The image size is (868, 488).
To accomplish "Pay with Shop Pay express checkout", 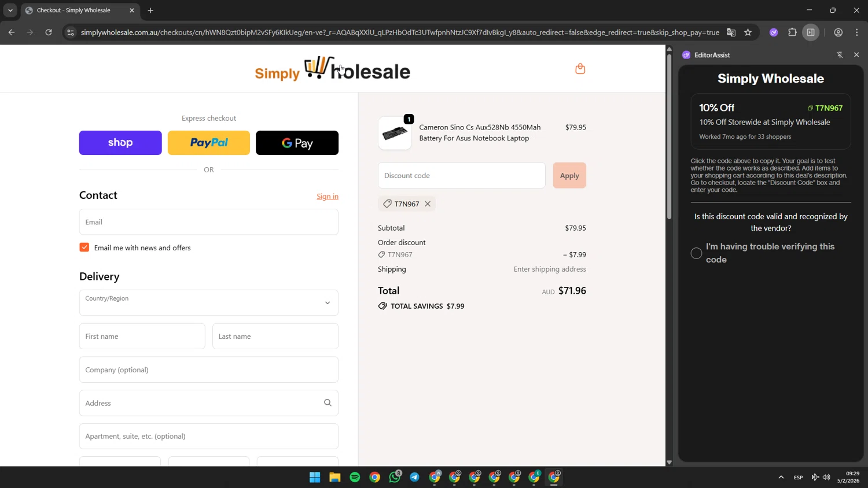I will tap(120, 143).
